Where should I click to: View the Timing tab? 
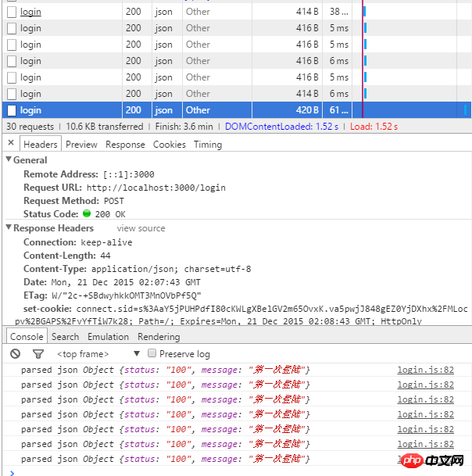tap(208, 145)
